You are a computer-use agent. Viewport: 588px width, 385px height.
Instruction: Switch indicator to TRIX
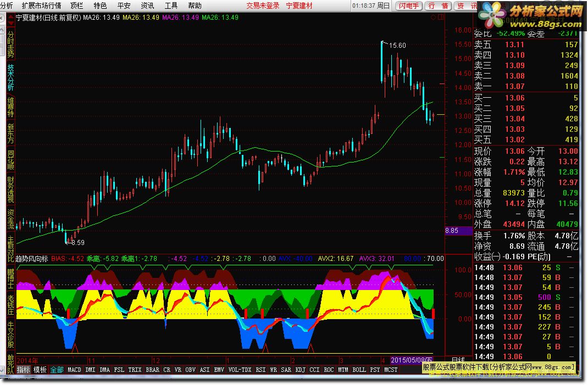coord(135,370)
